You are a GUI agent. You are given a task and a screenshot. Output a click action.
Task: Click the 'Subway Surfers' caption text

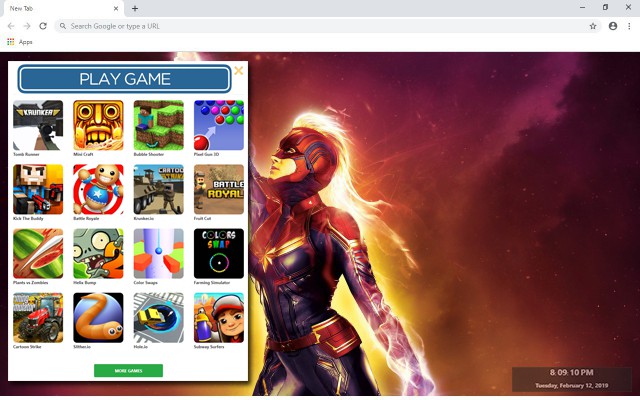coord(209,347)
